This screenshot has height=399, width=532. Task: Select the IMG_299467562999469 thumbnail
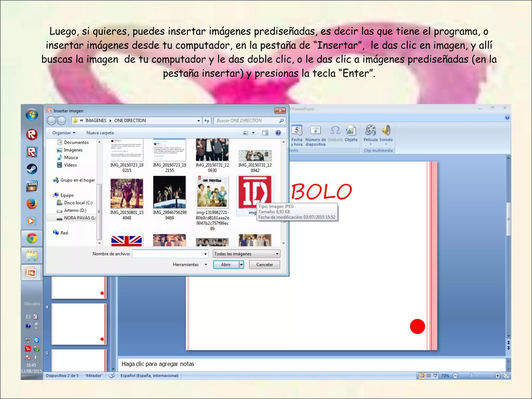click(169, 192)
